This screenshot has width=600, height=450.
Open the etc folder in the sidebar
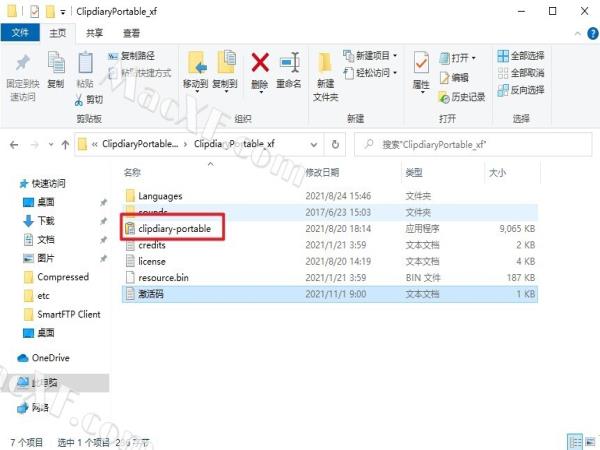click(x=37, y=296)
